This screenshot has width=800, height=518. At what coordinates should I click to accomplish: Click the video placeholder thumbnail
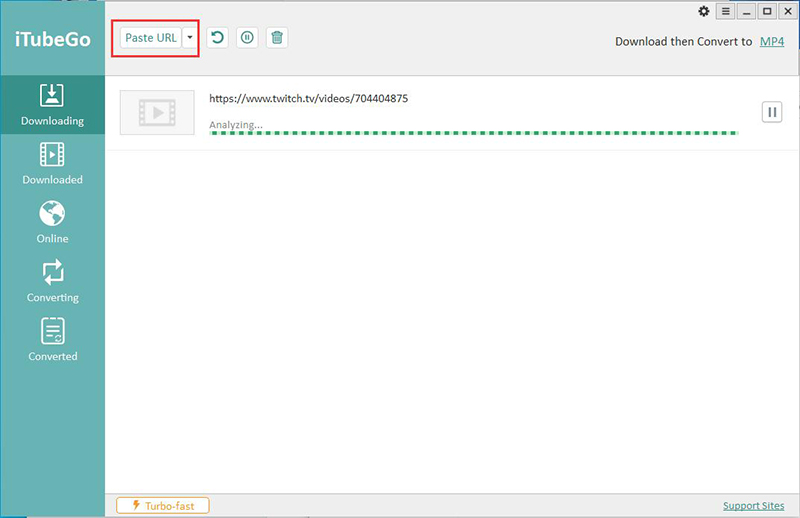click(157, 112)
